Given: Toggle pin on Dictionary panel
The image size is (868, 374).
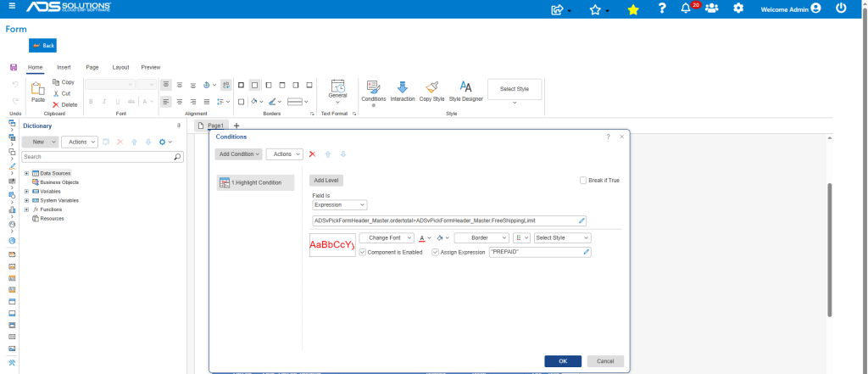Looking at the screenshot, I should click(179, 126).
